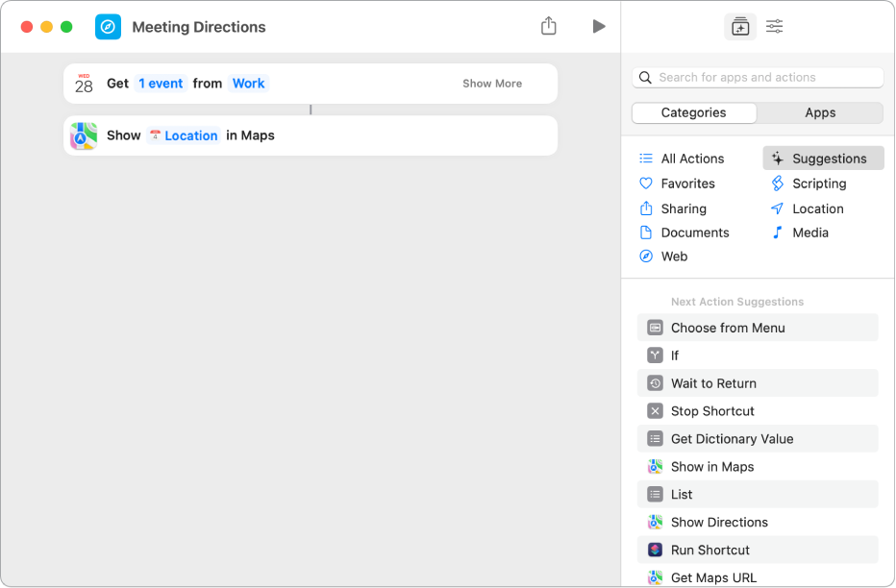Switch to the Apps tab
Screen dimensions: 896x588
pos(820,112)
